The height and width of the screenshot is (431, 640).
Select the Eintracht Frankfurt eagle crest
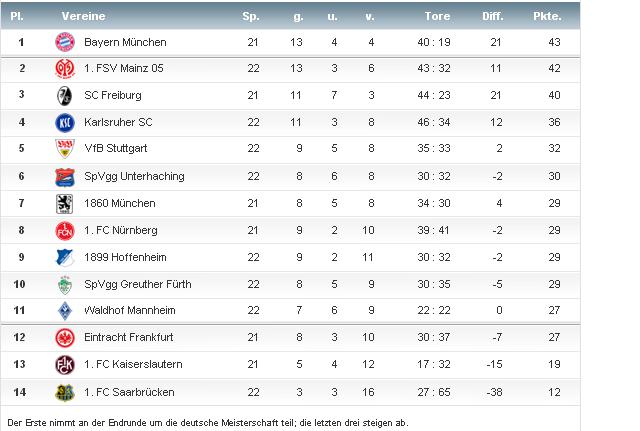65,338
